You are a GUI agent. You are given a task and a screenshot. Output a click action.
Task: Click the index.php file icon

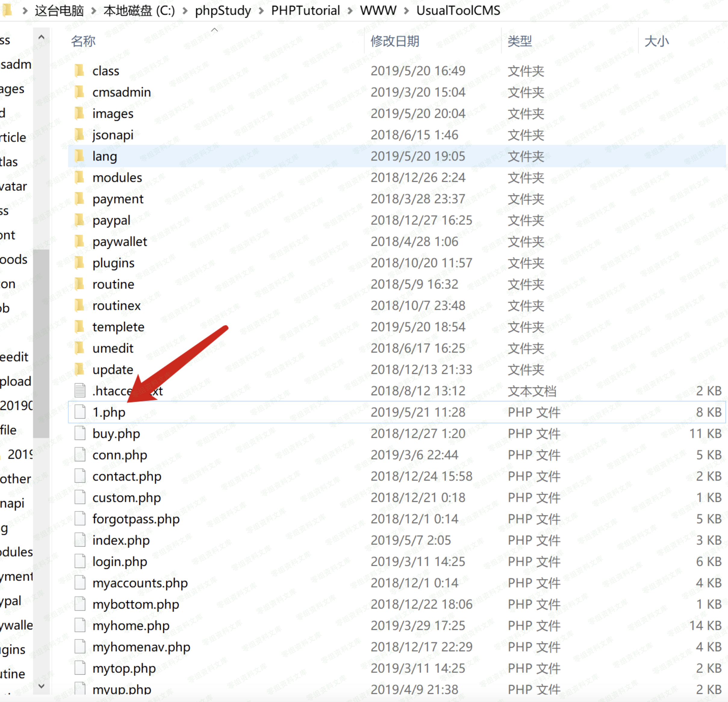(x=80, y=540)
